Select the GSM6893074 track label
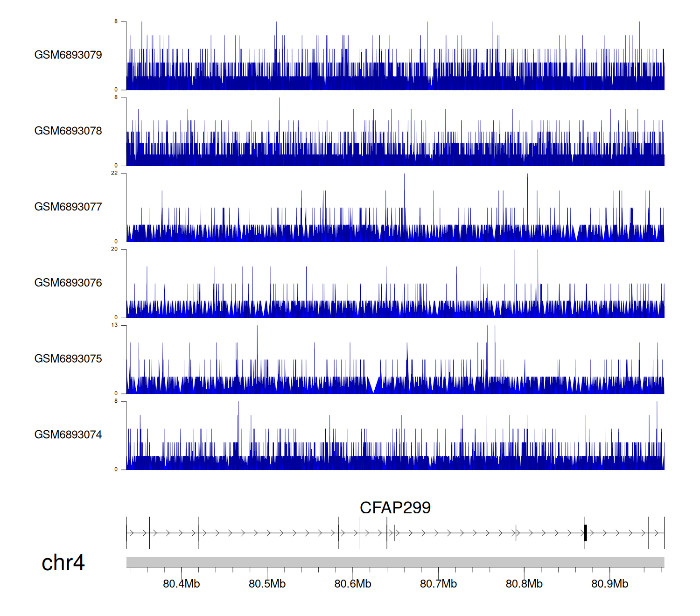Image resolution: width=700 pixels, height=616 pixels. 68,435
